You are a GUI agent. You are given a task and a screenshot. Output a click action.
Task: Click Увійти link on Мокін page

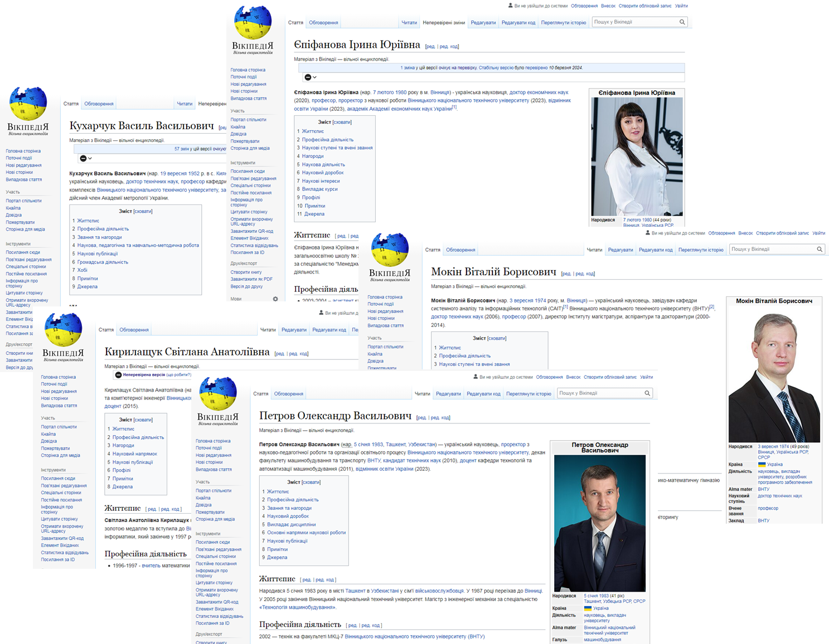click(818, 233)
